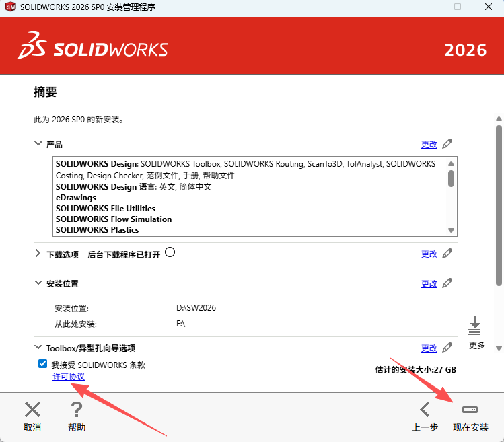Click the SOLIDWORKS Design 语言 line
504x442 pixels.
tap(133, 187)
